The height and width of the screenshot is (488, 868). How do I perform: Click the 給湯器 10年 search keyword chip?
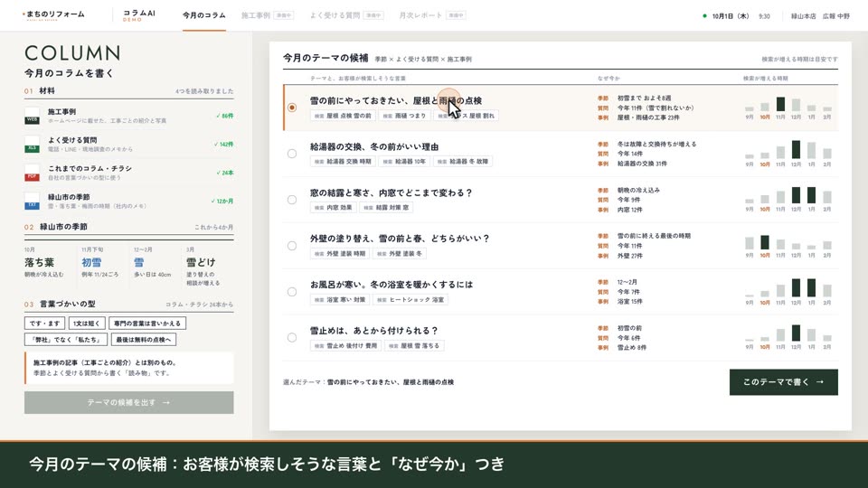[x=405, y=162]
